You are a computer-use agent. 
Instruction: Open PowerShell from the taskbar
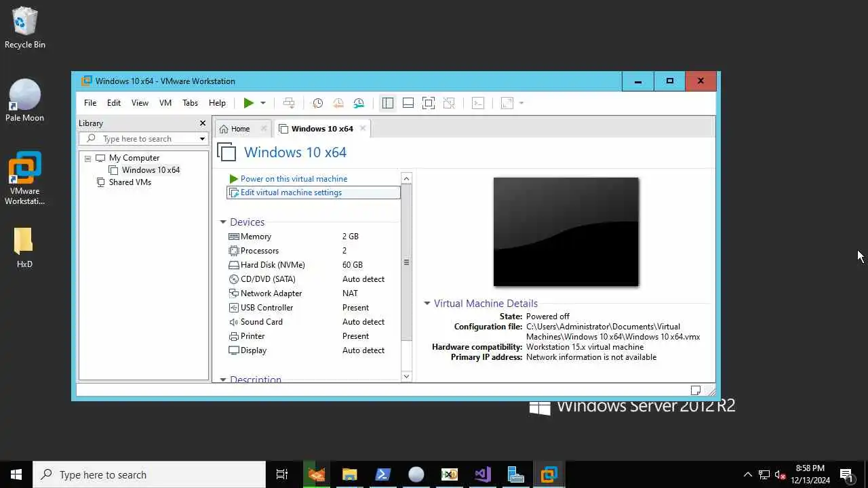[382, 474]
